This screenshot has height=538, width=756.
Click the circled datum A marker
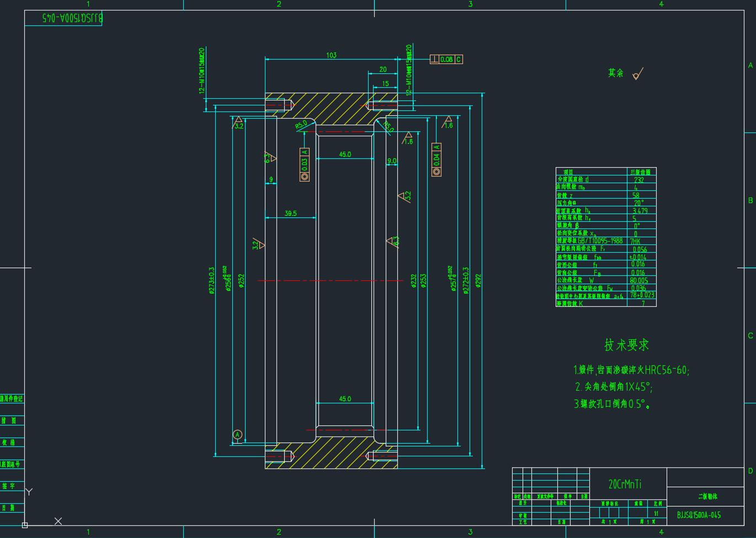tap(238, 435)
